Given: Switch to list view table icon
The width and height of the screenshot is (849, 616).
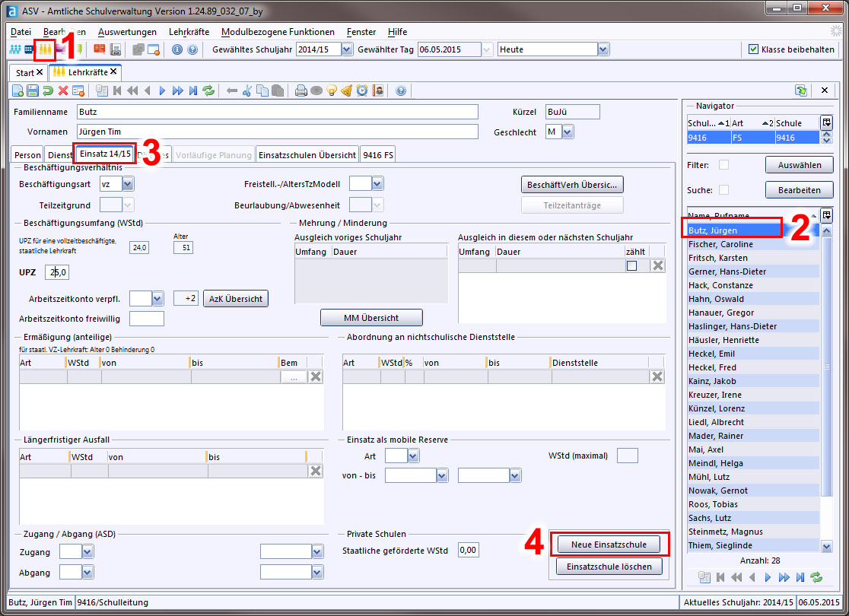Looking at the screenshot, I should coord(101,91).
